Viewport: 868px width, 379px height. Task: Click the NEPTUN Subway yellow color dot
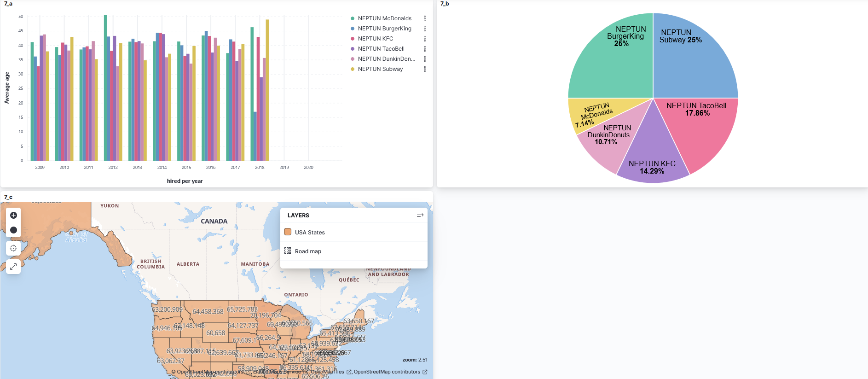(353, 69)
